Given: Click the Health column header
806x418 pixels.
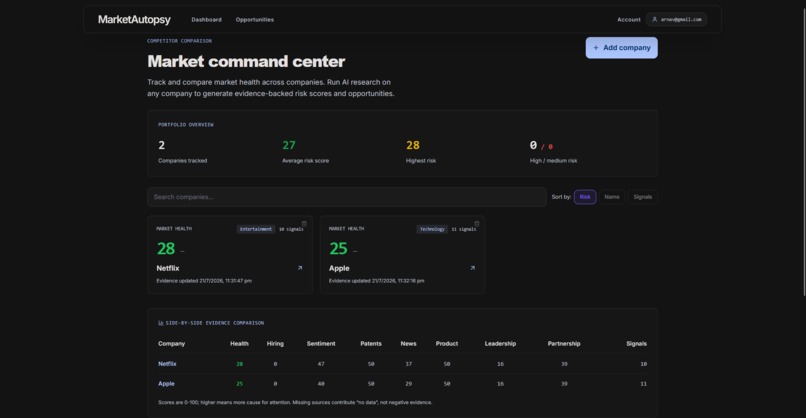Looking at the screenshot, I should pos(239,343).
